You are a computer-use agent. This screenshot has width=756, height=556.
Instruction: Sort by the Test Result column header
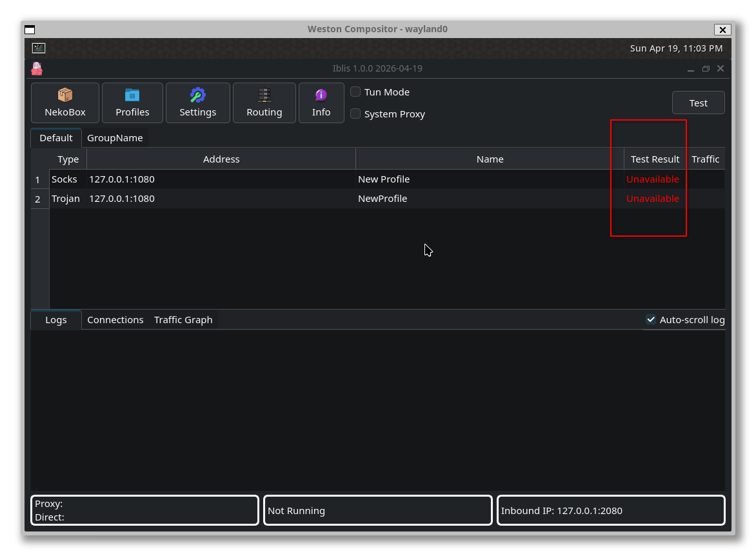click(x=655, y=159)
